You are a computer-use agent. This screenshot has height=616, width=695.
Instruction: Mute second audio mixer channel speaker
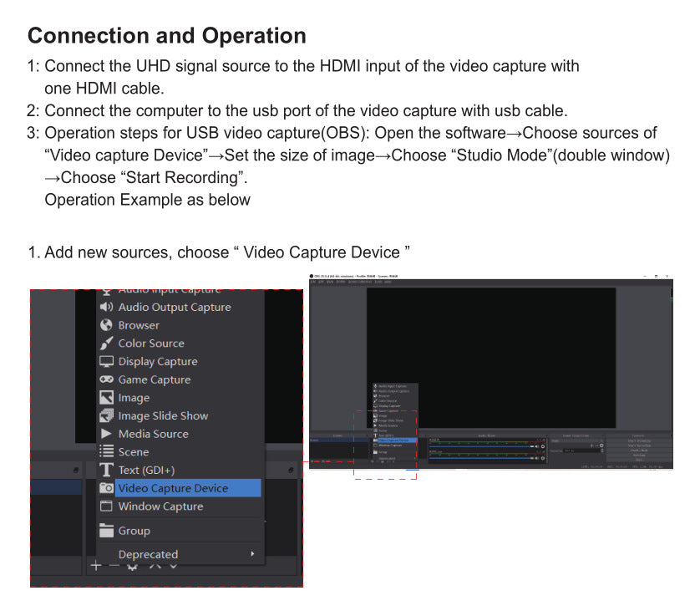[537, 458]
